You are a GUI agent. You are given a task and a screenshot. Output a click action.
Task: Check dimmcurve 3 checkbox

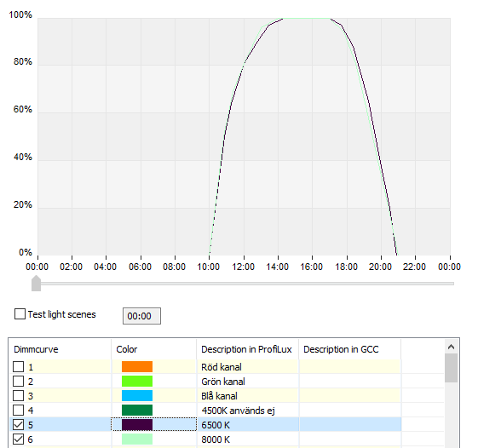(x=18, y=395)
